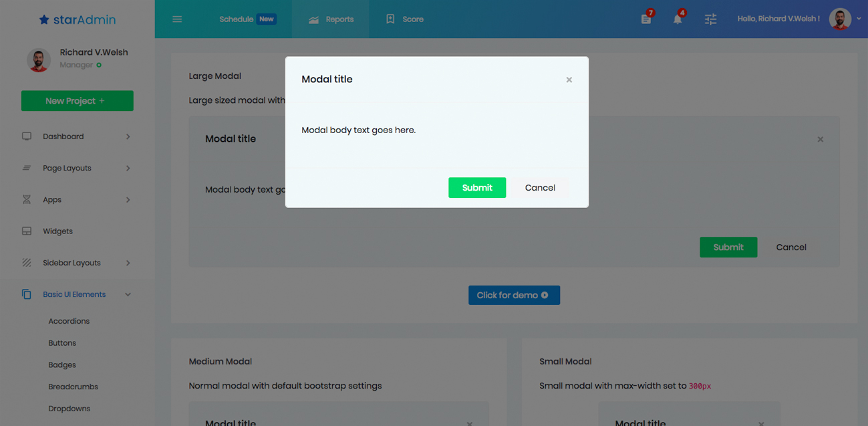Open the user profile dropdown arrow

pyautogui.click(x=859, y=19)
